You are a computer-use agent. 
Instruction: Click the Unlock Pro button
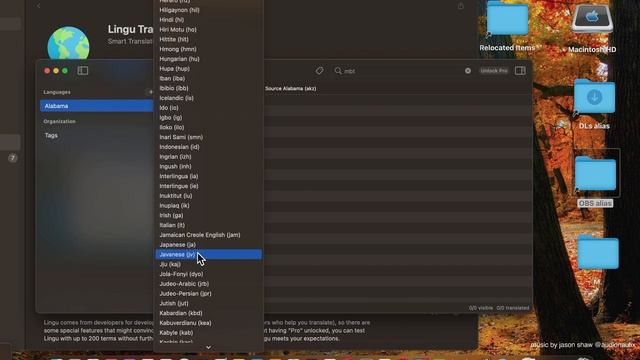point(493,71)
